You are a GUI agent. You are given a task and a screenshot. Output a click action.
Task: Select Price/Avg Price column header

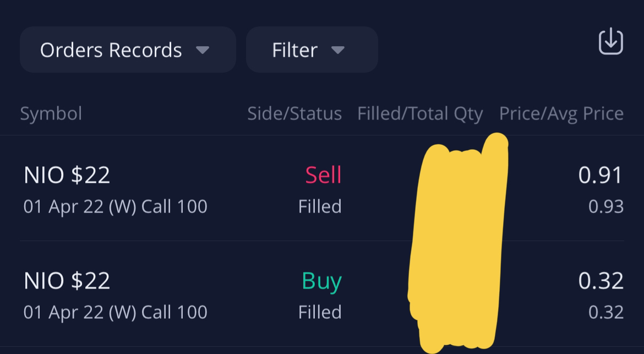click(561, 114)
